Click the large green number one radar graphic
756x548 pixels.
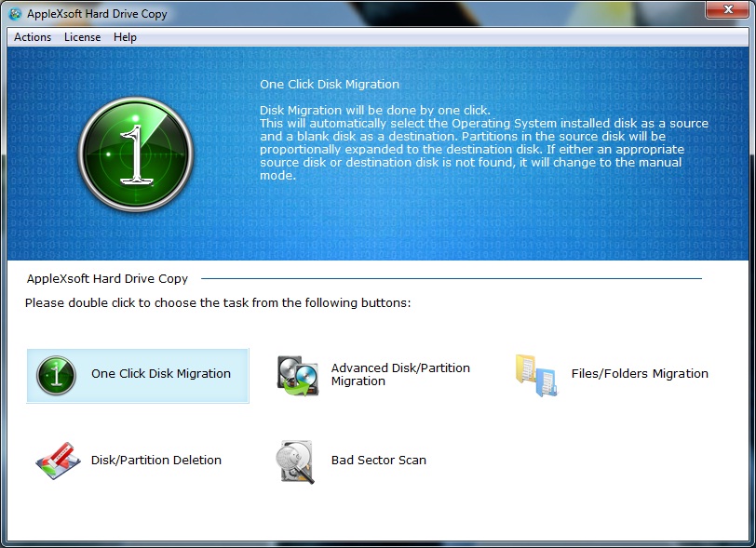(x=136, y=154)
